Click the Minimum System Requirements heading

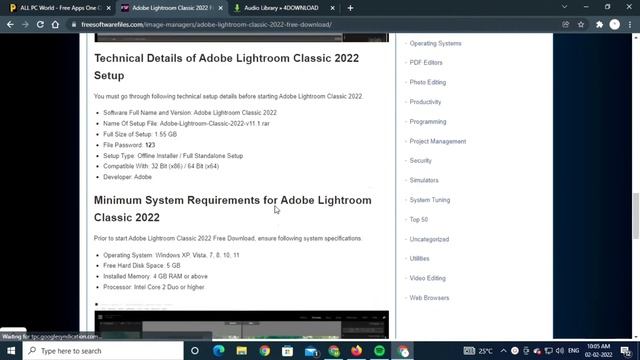(233, 209)
